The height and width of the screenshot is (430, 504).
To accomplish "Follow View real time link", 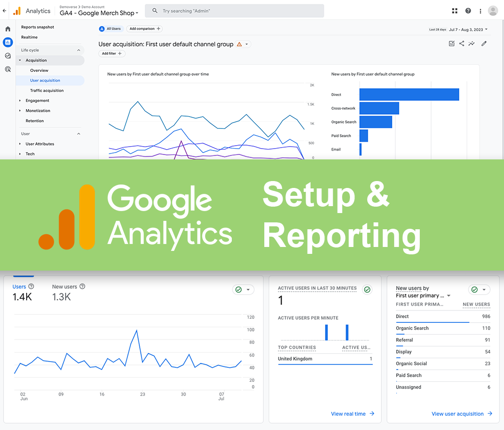I will pos(352,414).
